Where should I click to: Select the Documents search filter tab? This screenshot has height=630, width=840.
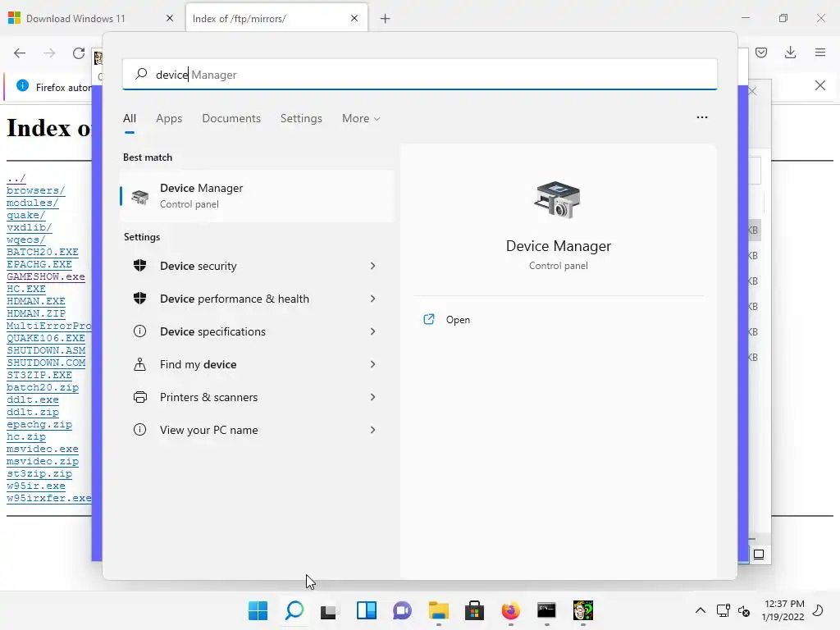(231, 118)
